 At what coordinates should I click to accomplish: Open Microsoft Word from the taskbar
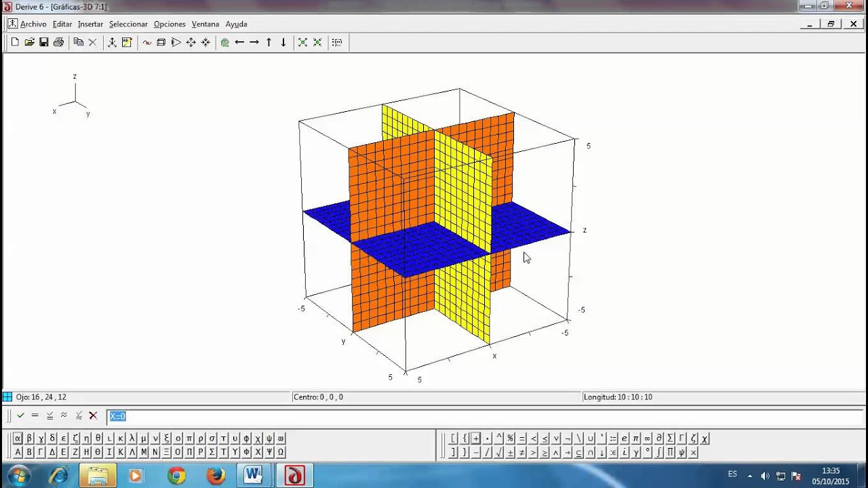pyautogui.click(x=254, y=476)
